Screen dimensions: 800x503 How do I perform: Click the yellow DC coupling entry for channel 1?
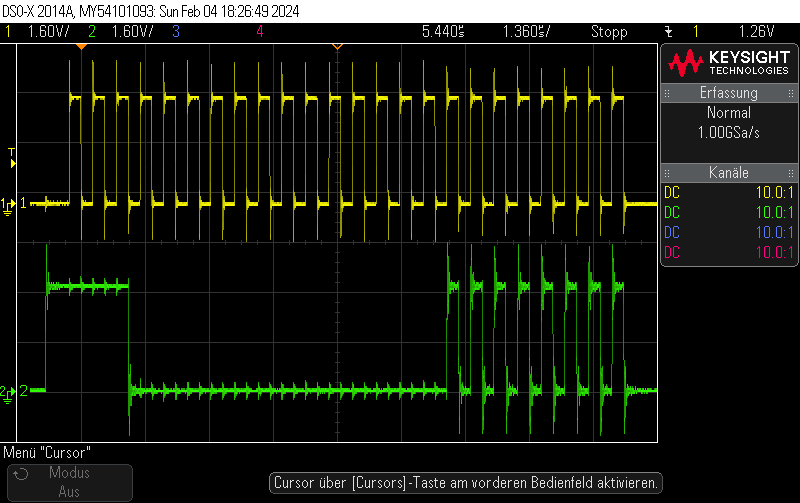click(672, 193)
